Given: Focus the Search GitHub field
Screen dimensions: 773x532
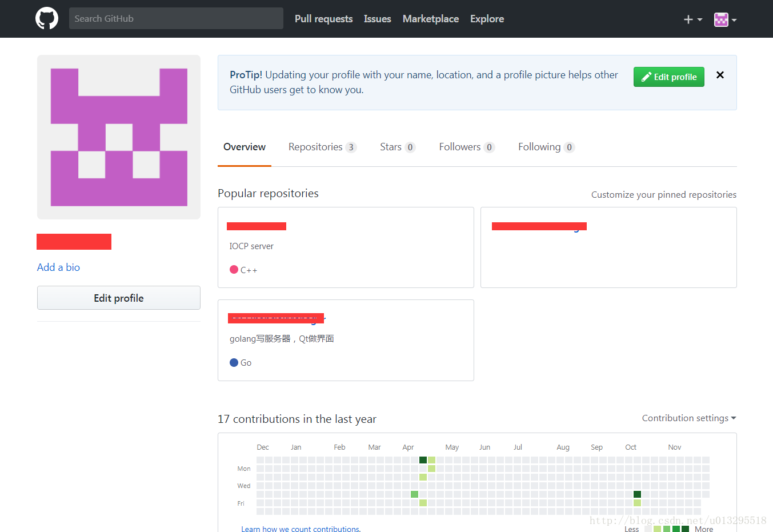Looking at the screenshot, I should (x=176, y=18).
